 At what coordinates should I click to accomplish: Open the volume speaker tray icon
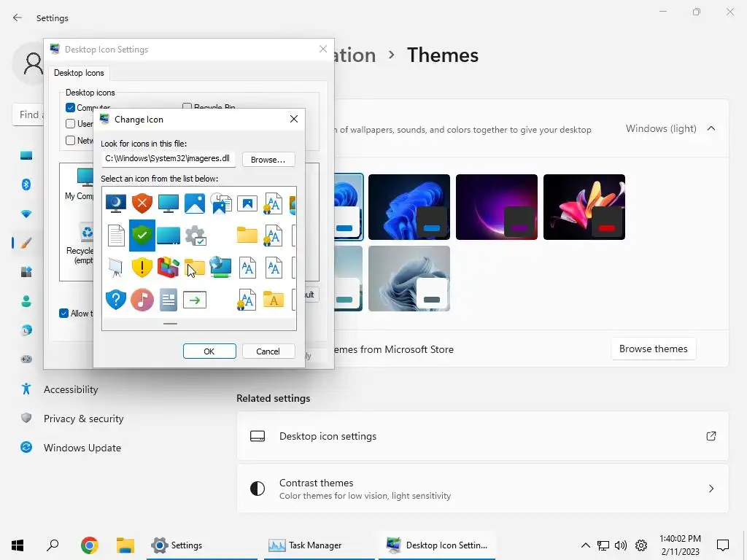point(621,545)
